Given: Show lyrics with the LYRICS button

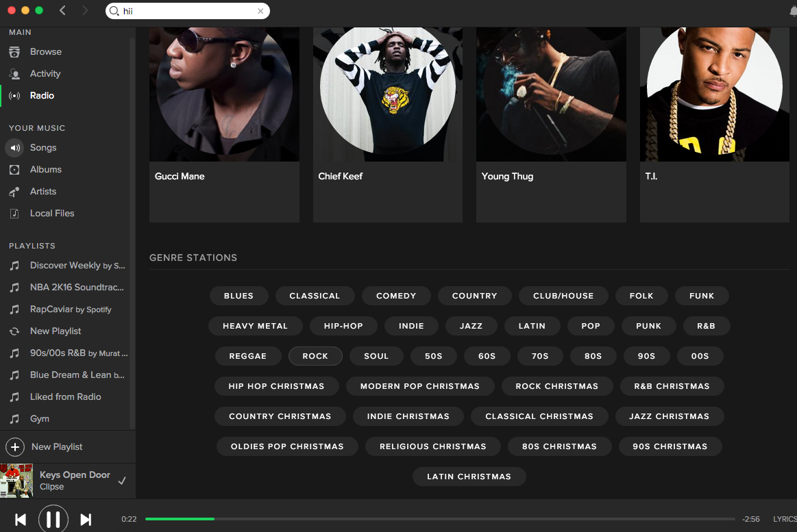Looking at the screenshot, I should [785, 519].
